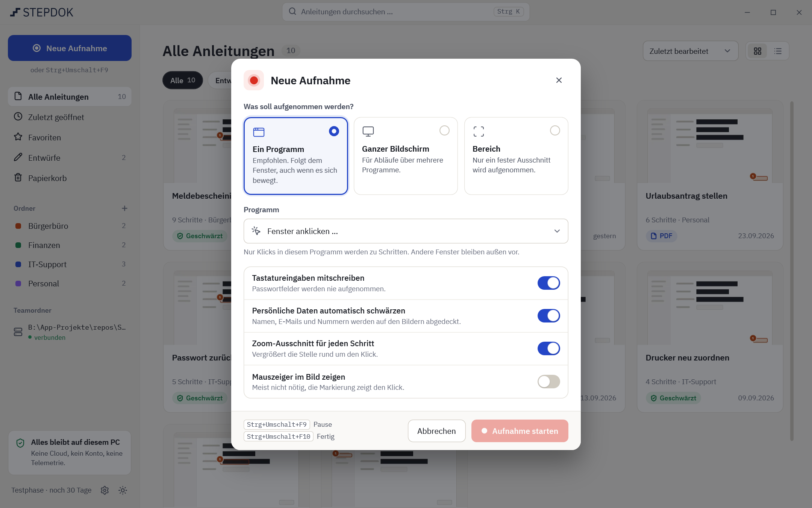Click the Bürgerbüro orange color dot

18,226
